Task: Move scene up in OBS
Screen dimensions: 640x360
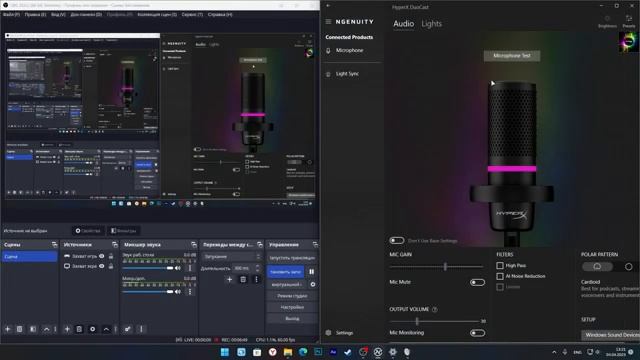Action: (x=46, y=329)
